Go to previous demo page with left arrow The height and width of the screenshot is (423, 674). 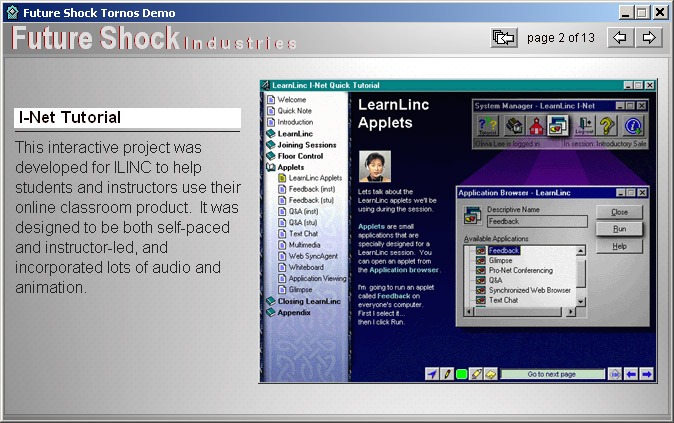click(x=619, y=37)
